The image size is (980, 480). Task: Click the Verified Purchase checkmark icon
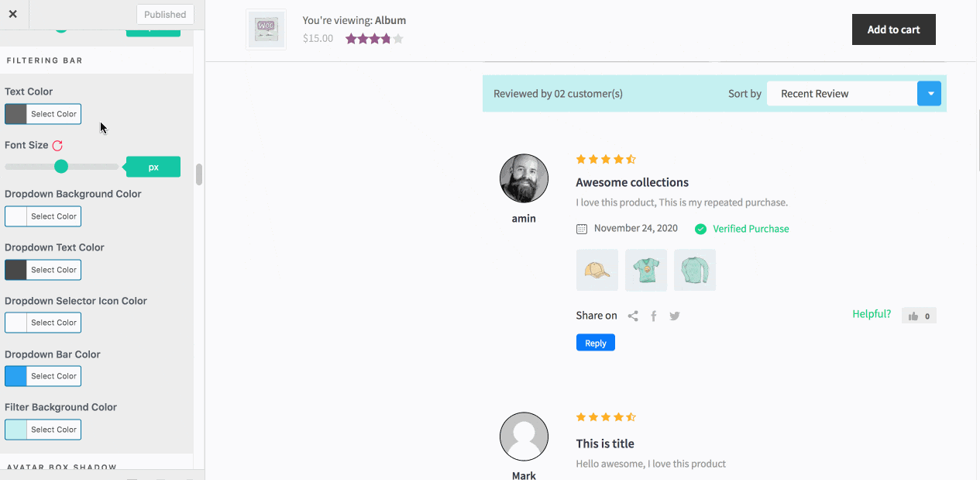pos(700,229)
